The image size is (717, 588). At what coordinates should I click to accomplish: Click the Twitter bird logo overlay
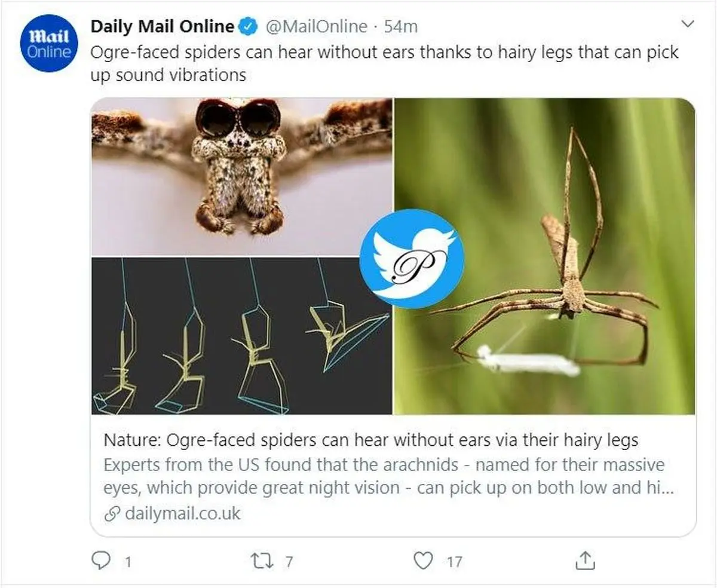coord(412,259)
